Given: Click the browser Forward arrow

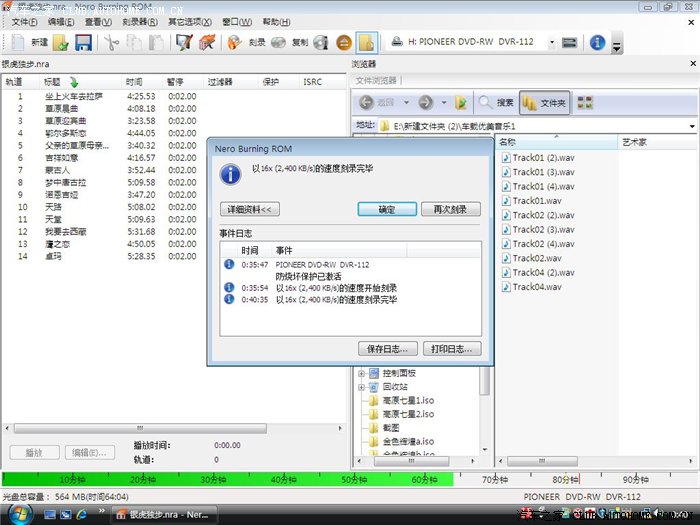Looking at the screenshot, I should coord(425,103).
